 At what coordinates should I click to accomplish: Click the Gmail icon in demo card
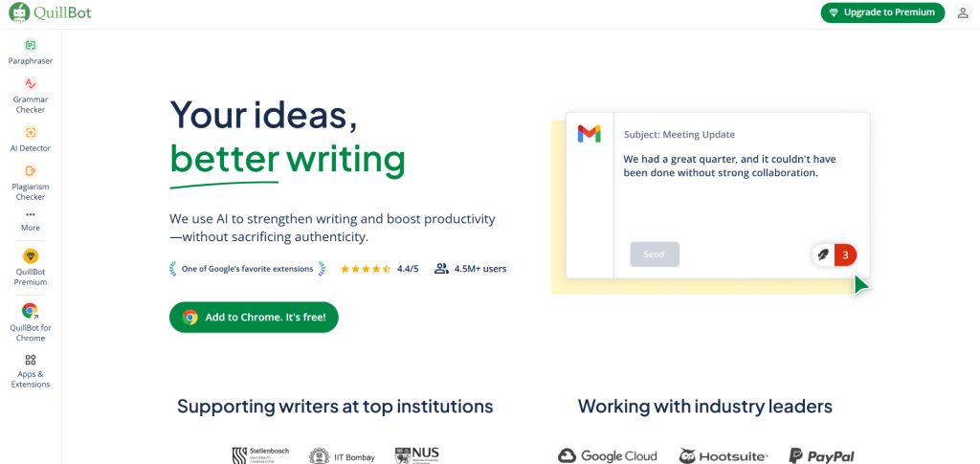click(590, 134)
